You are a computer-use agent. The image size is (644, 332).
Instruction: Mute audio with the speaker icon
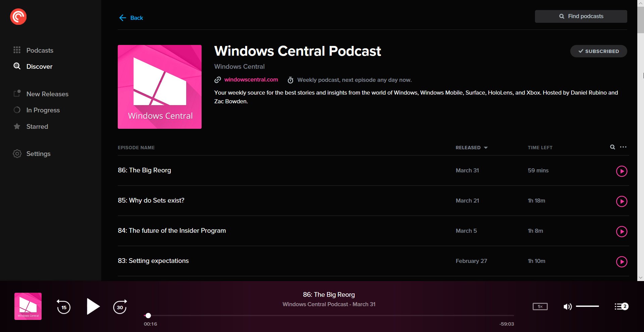(x=568, y=307)
